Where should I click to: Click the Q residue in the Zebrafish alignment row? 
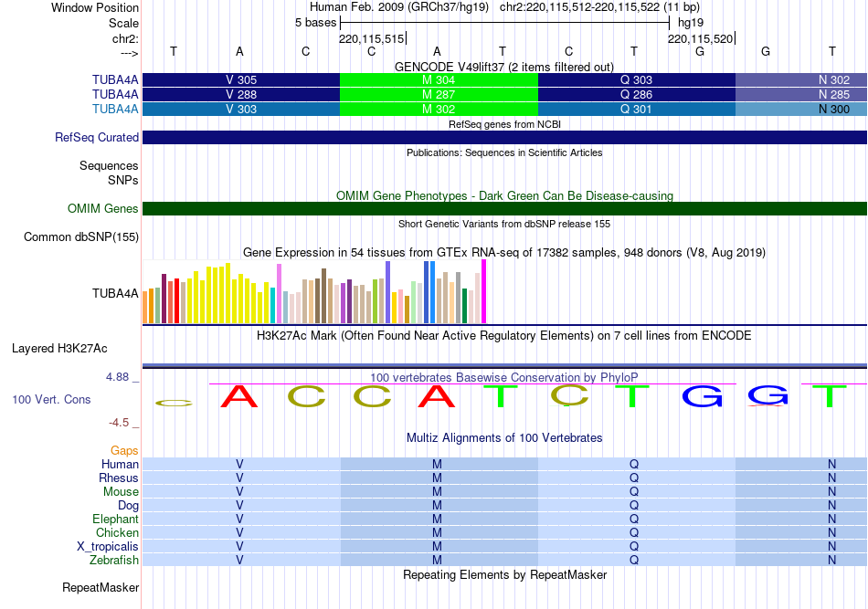(634, 560)
